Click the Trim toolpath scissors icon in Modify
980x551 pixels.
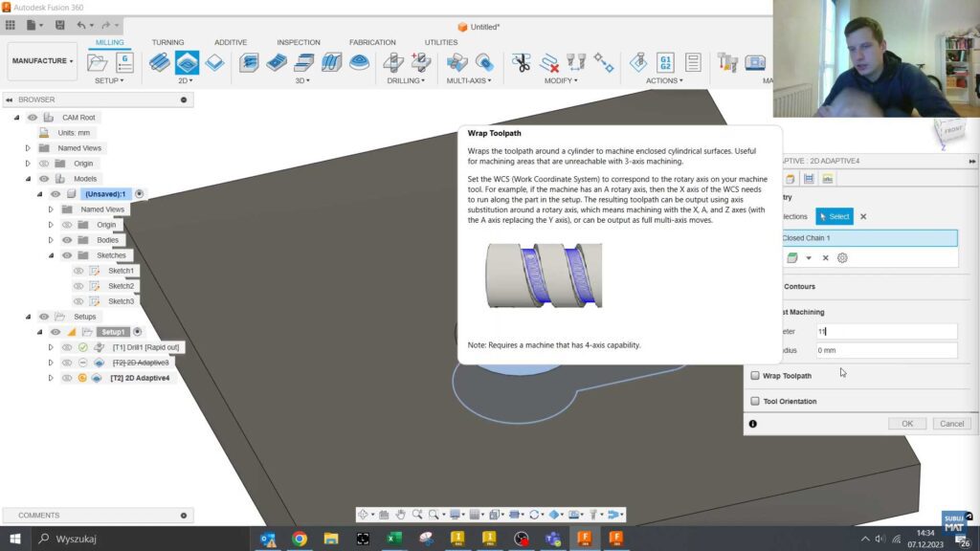click(x=522, y=61)
